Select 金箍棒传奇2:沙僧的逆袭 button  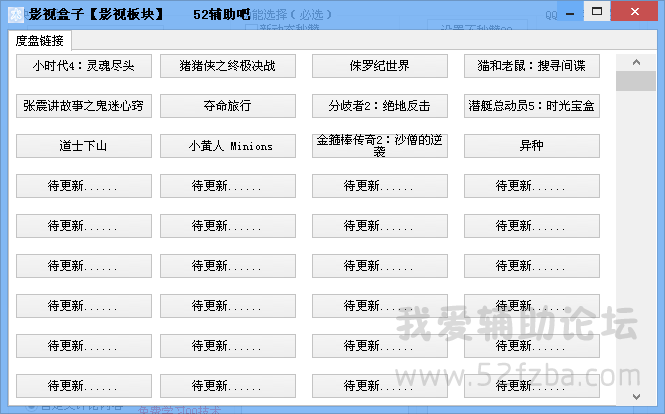[379, 146]
